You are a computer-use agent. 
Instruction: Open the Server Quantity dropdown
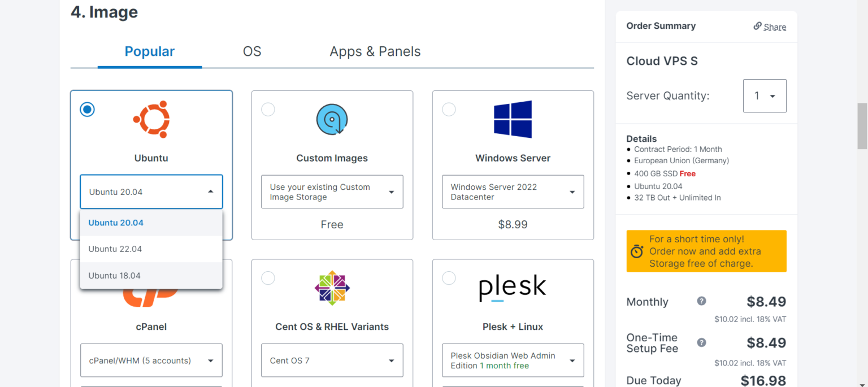pyautogui.click(x=765, y=95)
